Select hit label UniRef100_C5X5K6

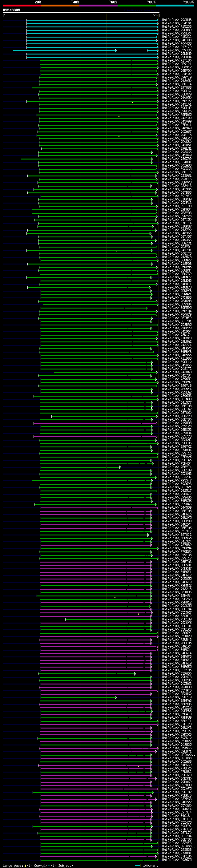[x=176, y=748]
